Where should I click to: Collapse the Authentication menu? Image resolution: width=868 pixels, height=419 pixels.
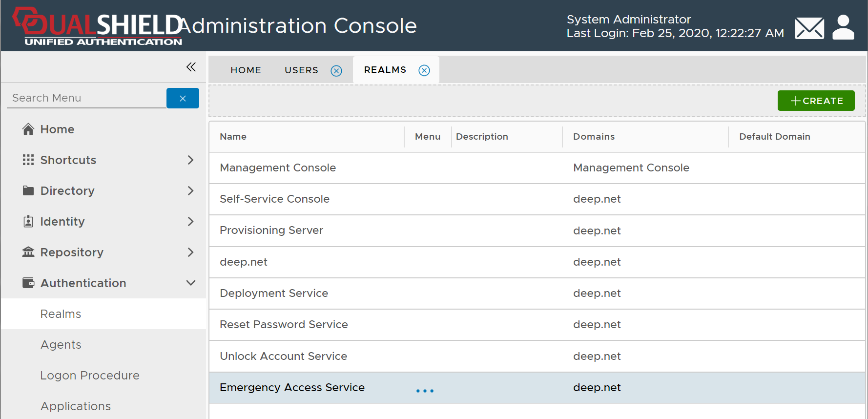point(190,283)
